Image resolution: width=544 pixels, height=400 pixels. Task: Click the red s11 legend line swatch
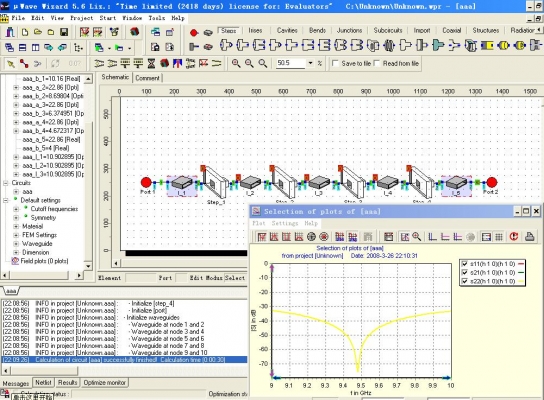[x=520, y=264]
